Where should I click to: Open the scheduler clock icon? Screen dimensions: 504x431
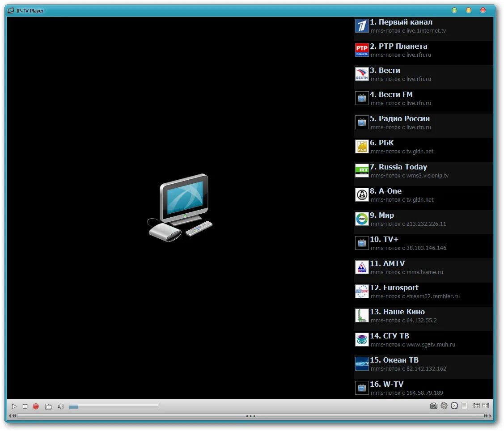coord(454,406)
